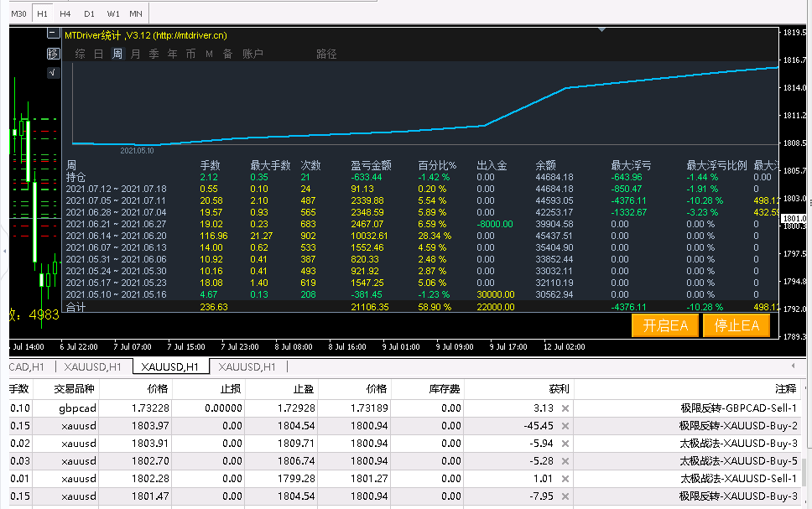Sort orders by the 交易品种 column header
The width and height of the screenshot is (812, 509).
[x=75, y=389]
